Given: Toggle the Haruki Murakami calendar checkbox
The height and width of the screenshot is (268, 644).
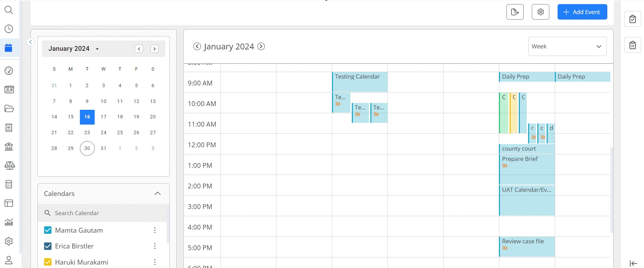Looking at the screenshot, I should pyautogui.click(x=48, y=262).
